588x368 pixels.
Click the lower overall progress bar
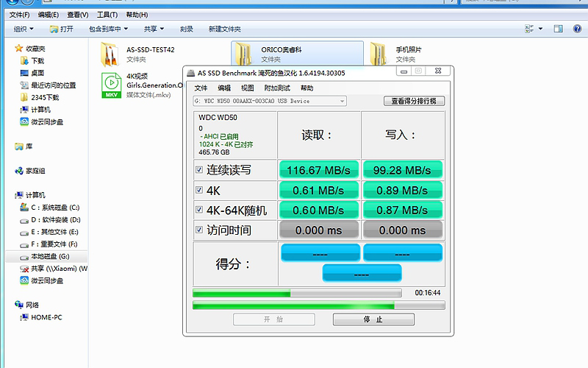pos(319,305)
